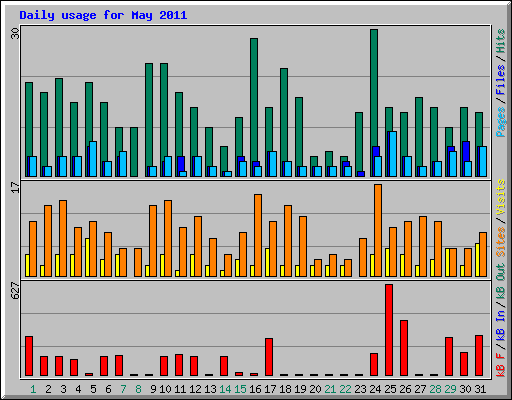Viewport: 512px width, 400px height.
Task: Click the day label '14' on the x-axis
Action: click(x=225, y=389)
